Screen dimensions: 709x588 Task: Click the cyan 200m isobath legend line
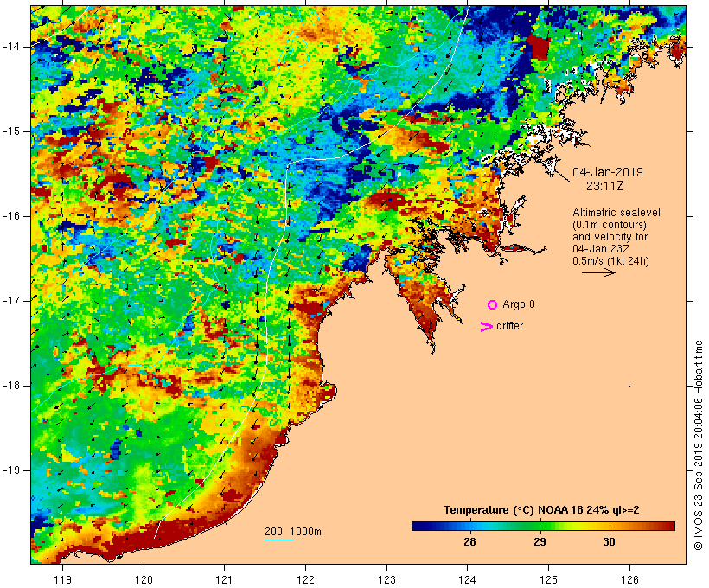[x=279, y=540]
